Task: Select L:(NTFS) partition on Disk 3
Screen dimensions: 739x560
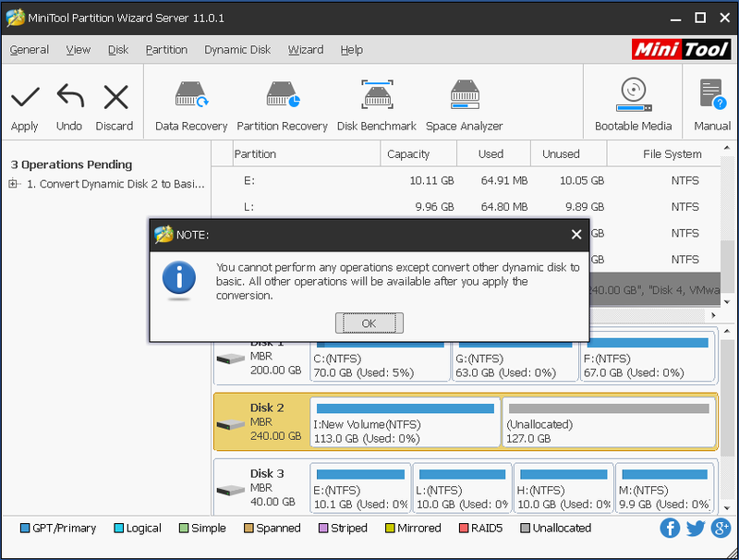Action: pyautogui.click(x=462, y=488)
